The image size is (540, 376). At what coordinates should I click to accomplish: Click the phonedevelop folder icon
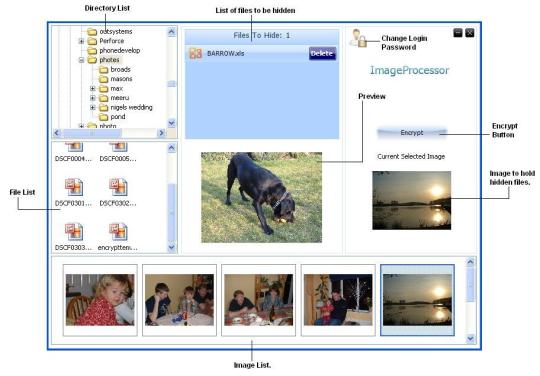pos(92,51)
